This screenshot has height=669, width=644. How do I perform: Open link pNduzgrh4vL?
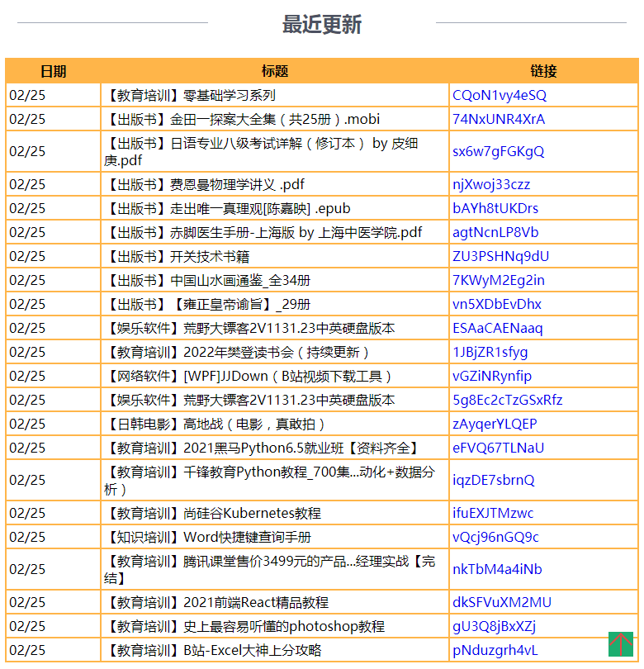click(x=495, y=650)
